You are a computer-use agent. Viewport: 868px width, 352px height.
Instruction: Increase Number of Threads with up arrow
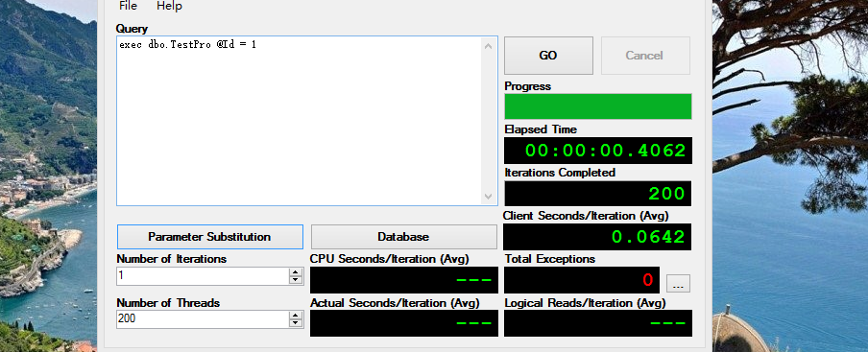point(296,315)
